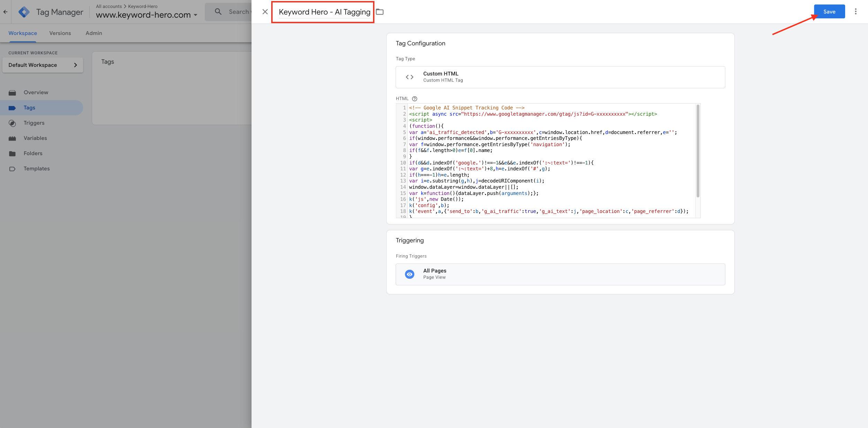Screen dimensions: 868x428
Task: Click the Firing Triggers label
Action: (x=411, y=256)
